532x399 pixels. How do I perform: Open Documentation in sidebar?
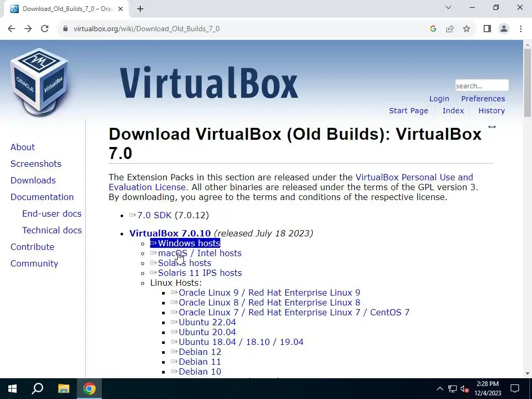click(x=42, y=197)
